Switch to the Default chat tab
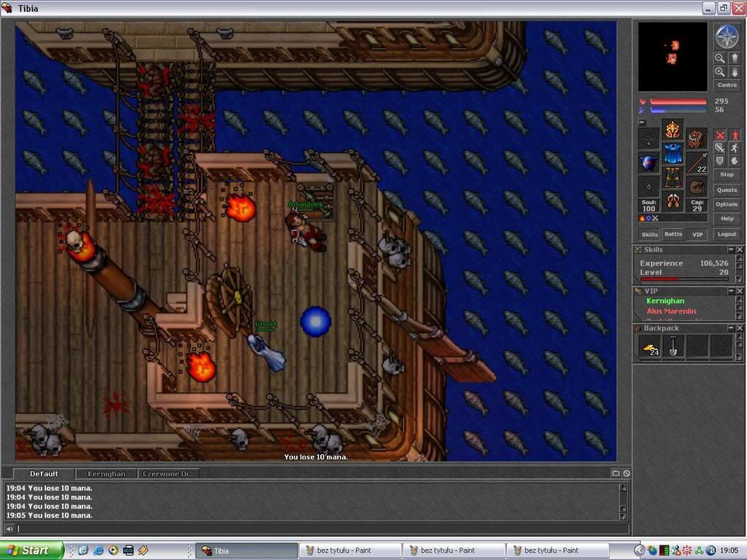 (44, 474)
